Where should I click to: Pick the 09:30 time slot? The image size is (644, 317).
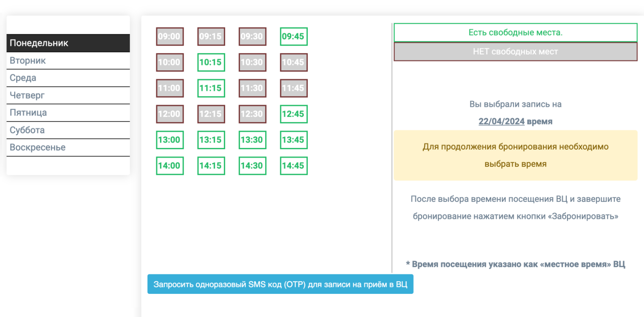[x=252, y=36]
